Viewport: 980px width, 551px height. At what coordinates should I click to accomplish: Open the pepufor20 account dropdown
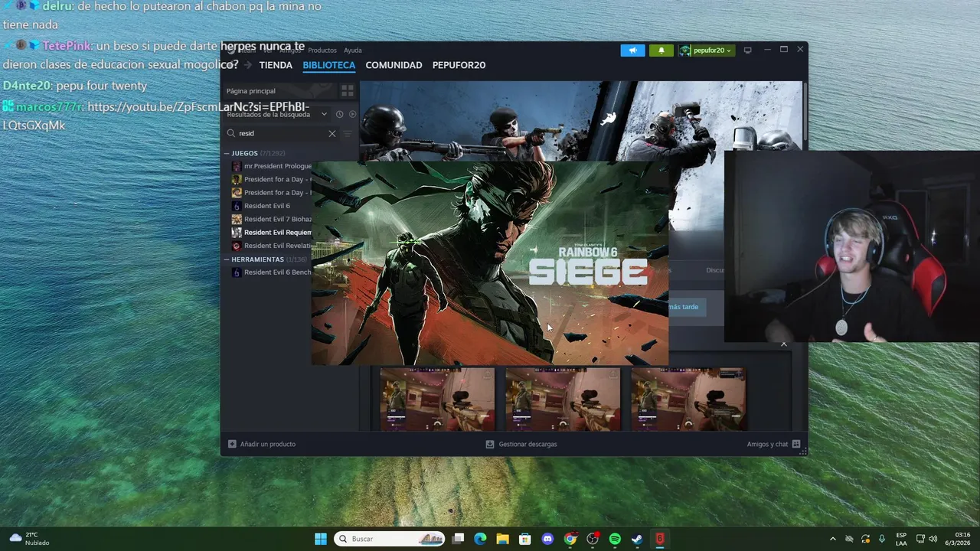point(707,51)
